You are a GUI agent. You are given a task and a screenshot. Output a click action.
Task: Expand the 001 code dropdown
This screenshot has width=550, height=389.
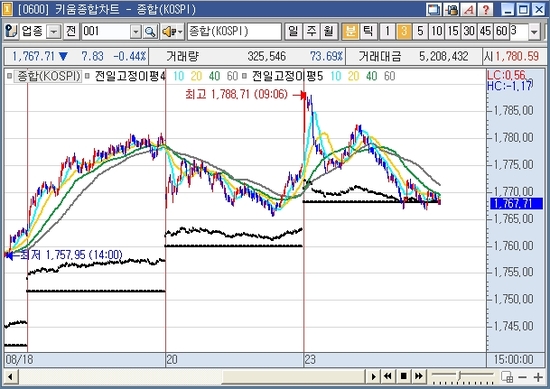(135, 32)
